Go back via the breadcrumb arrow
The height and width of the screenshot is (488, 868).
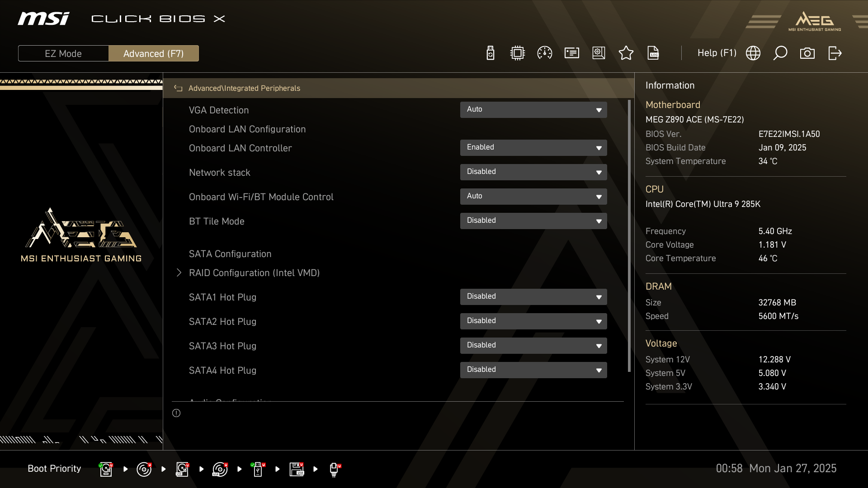click(x=178, y=89)
